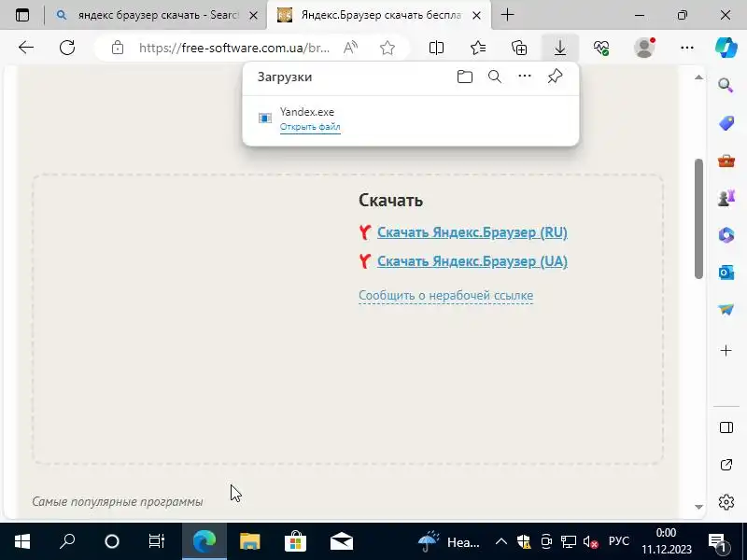Screen dimensions: 747x560
Task: Open more options in Загрузки panel
Action: click(x=525, y=77)
